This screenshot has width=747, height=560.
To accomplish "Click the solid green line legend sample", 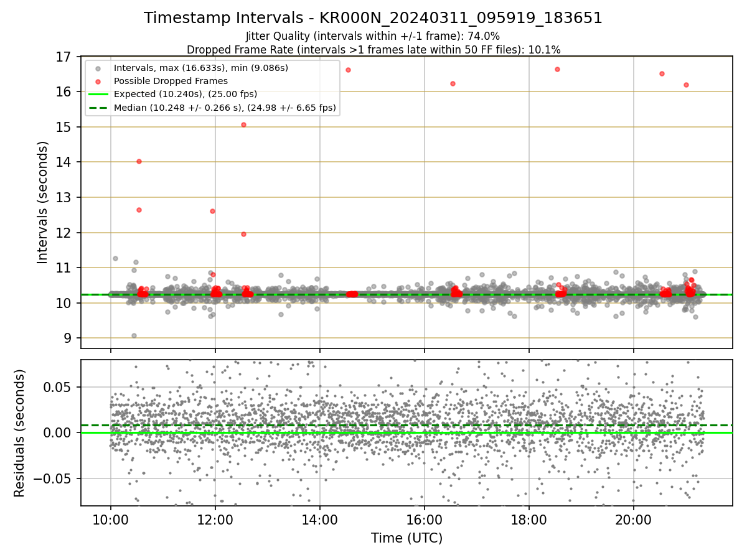I will [98, 94].
